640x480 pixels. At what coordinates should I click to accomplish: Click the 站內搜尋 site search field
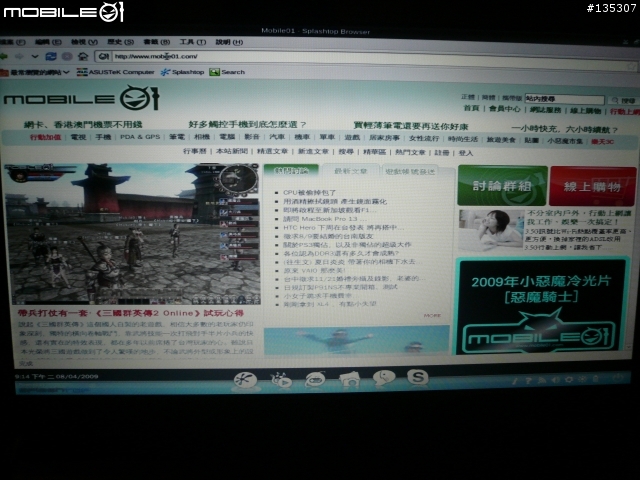(564, 99)
